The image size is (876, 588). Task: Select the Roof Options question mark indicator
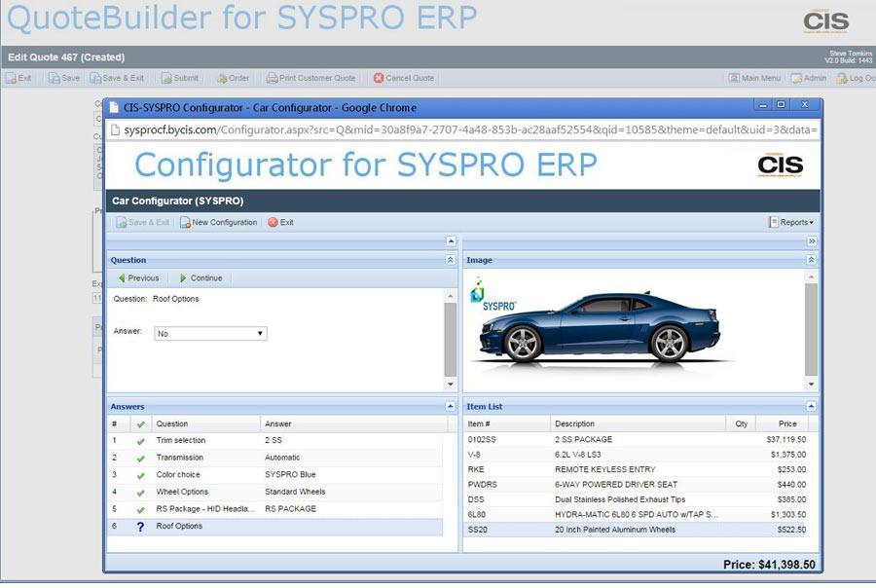pyautogui.click(x=138, y=526)
